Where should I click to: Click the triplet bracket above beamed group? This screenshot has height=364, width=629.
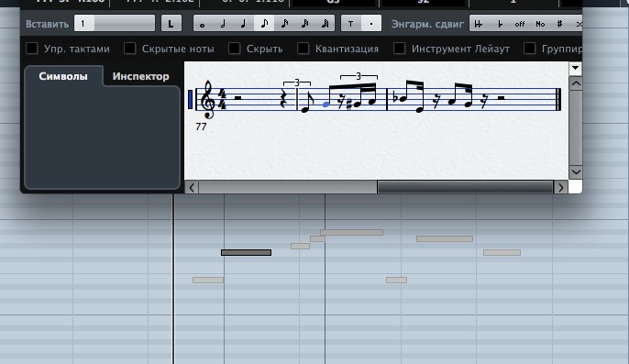[359, 76]
